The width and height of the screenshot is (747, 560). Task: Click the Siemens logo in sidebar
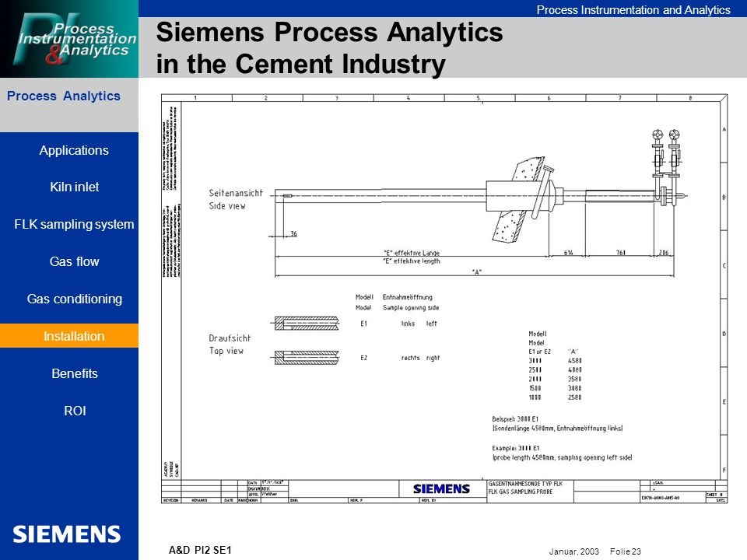tap(67, 534)
